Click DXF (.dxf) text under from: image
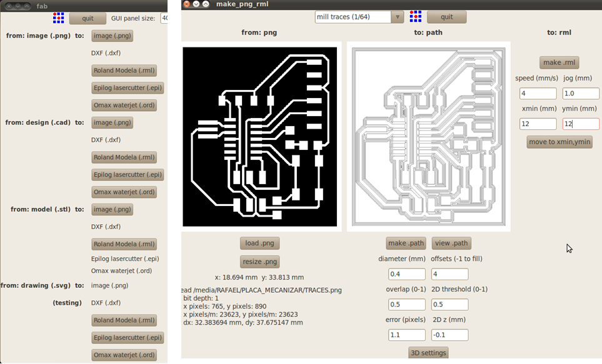Viewport: 602px width, 364px height. coord(106,53)
